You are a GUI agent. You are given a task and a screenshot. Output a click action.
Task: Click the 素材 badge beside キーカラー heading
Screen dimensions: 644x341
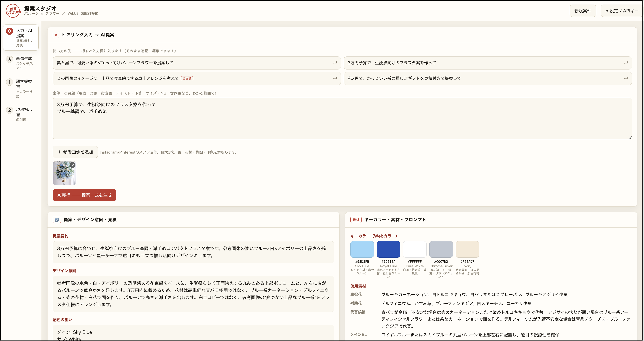pos(356,220)
